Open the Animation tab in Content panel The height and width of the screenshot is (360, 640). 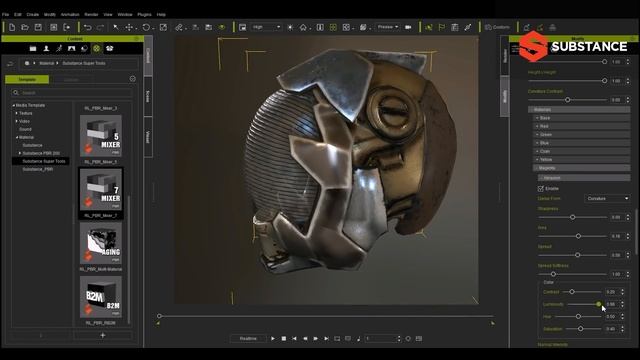click(59, 49)
